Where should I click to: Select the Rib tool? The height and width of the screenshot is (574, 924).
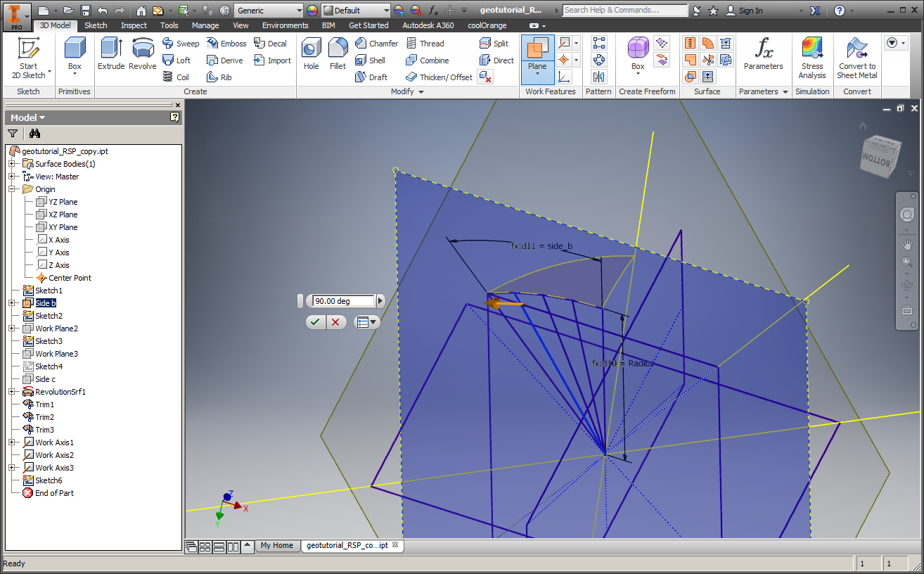tap(219, 77)
